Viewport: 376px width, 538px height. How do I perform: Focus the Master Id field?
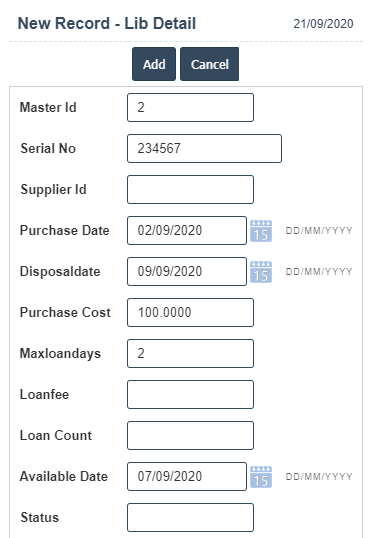[190, 107]
